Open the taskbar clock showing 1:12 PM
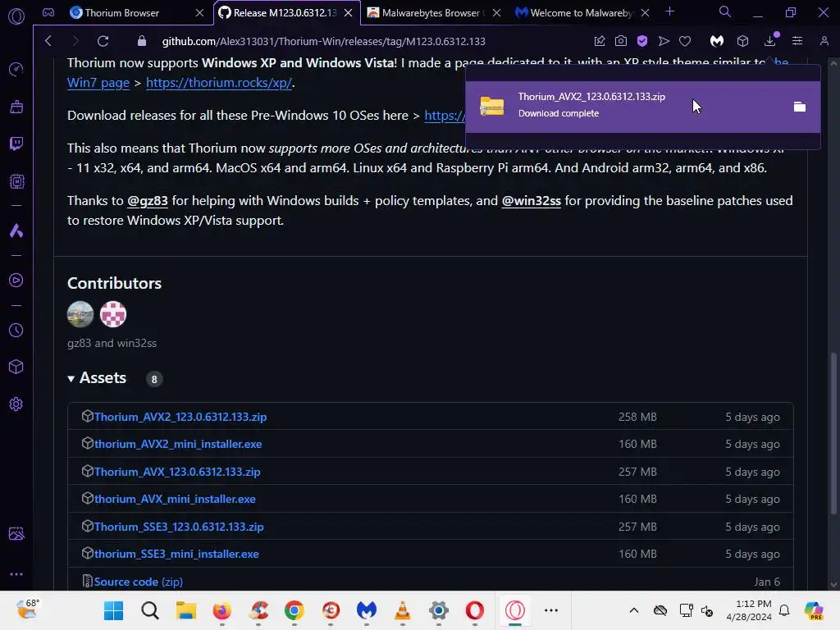840x630 pixels. click(x=749, y=610)
